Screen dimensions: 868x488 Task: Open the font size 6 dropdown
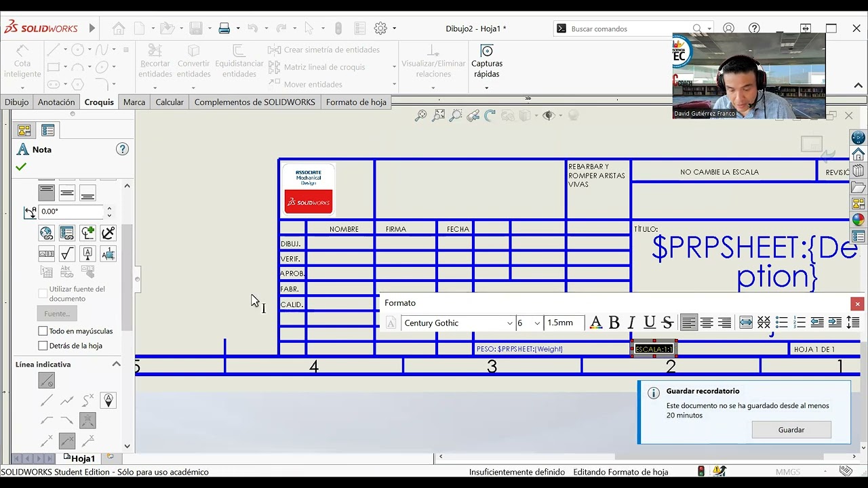pyautogui.click(x=537, y=323)
